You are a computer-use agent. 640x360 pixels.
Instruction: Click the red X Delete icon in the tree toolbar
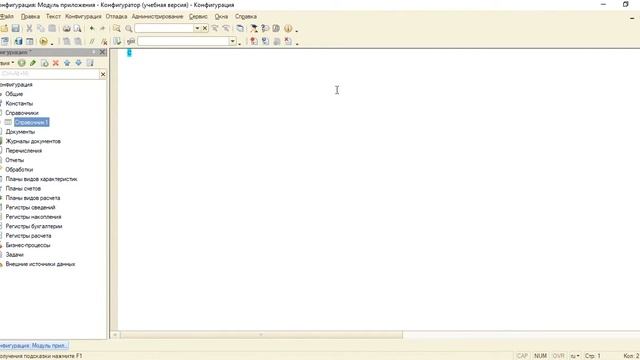coord(56,63)
